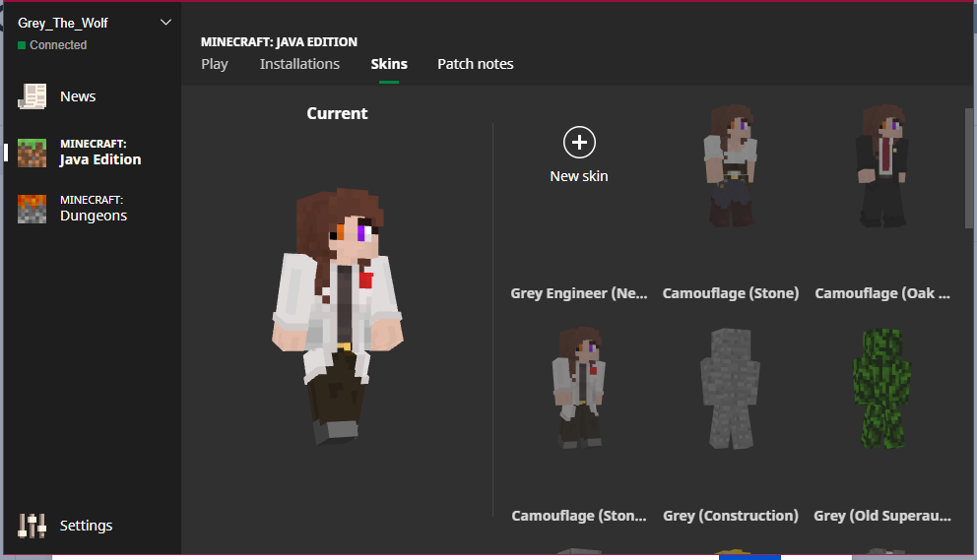Click the Minecraft Dungeons block icon
Screen dimensions: 977x560
[32, 210]
